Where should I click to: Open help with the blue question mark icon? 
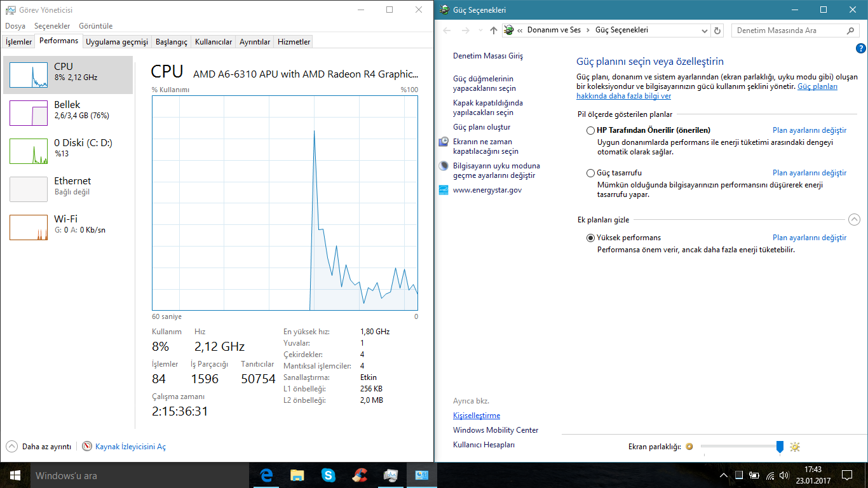coord(861,48)
